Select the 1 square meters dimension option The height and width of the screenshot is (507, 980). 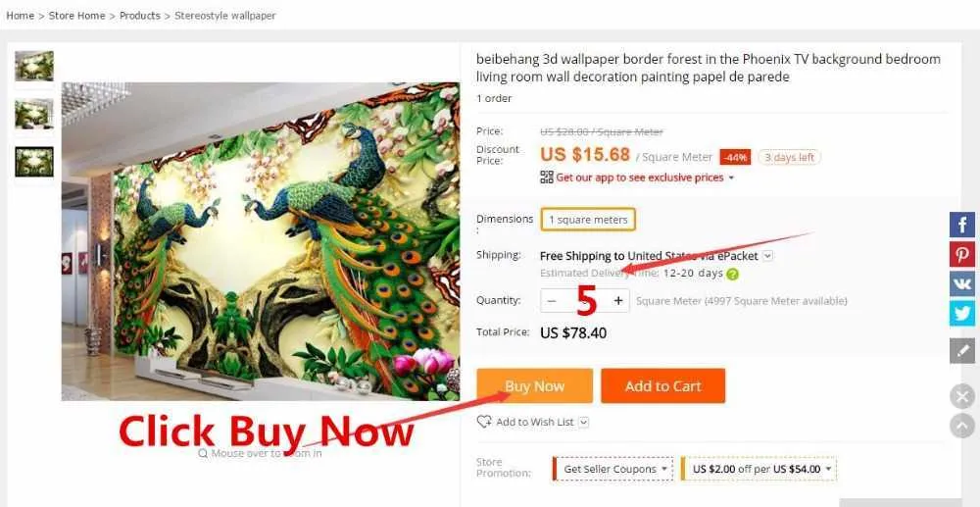[588, 220]
